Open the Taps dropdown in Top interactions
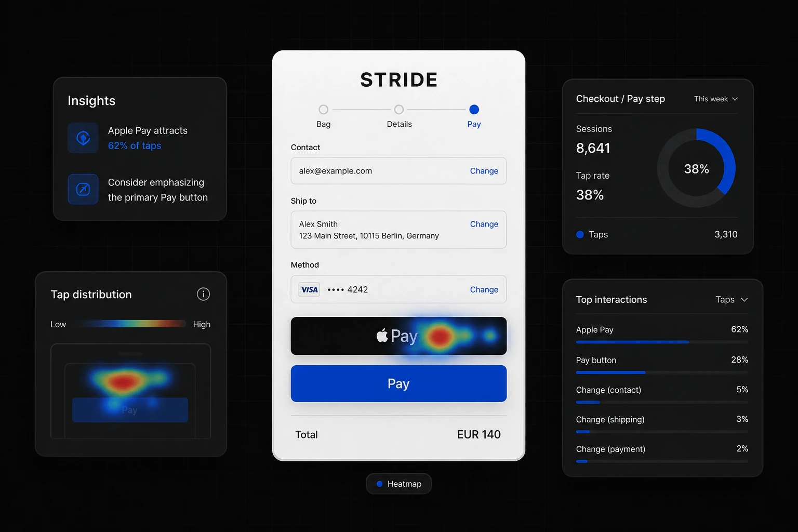This screenshot has height=532, width=798. (x=731, y=300)
